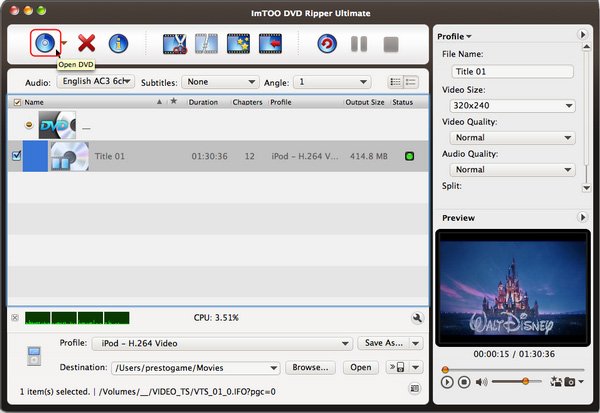Click the Walt Disney preview video
Viewport: 600px width, 413px height.
point(513,288)
